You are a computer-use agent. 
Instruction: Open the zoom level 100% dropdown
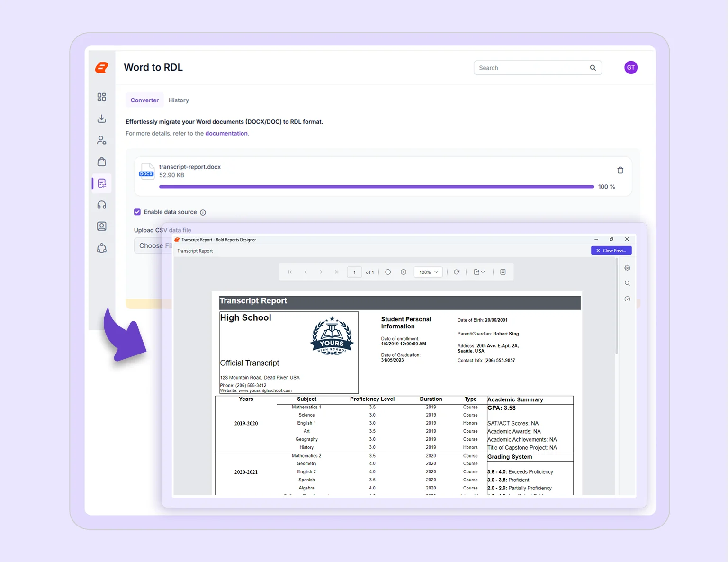pos(428,272)
